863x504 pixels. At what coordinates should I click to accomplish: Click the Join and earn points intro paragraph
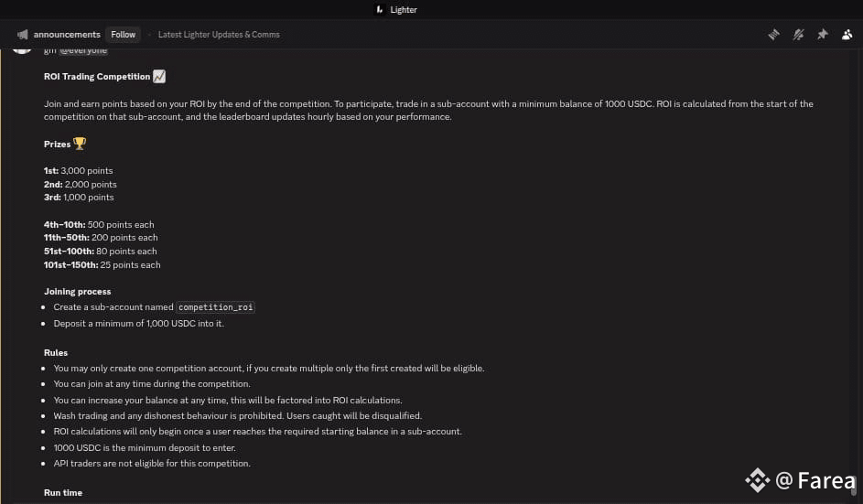point(428,110)
